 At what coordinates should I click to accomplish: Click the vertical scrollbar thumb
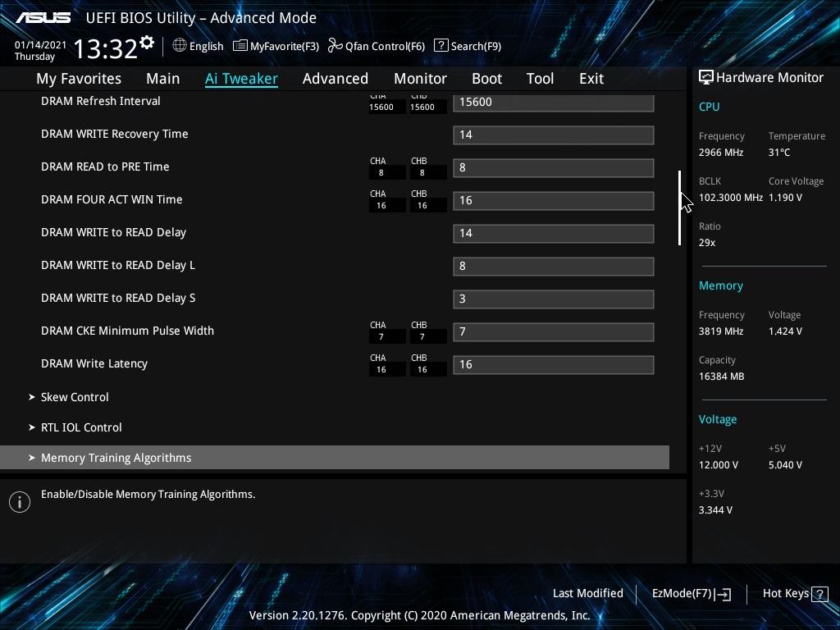(x=680, y=208)
